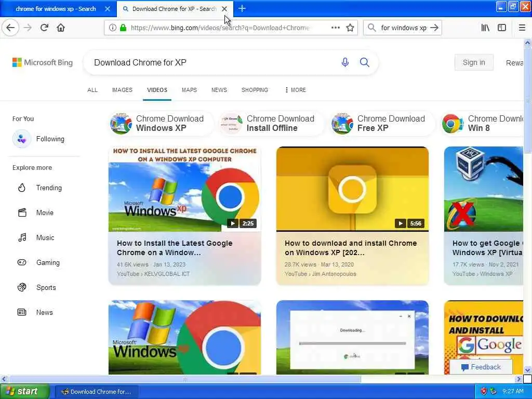532x399 pixels.
Task: Open the Gaming category
Action: (38, 262)
